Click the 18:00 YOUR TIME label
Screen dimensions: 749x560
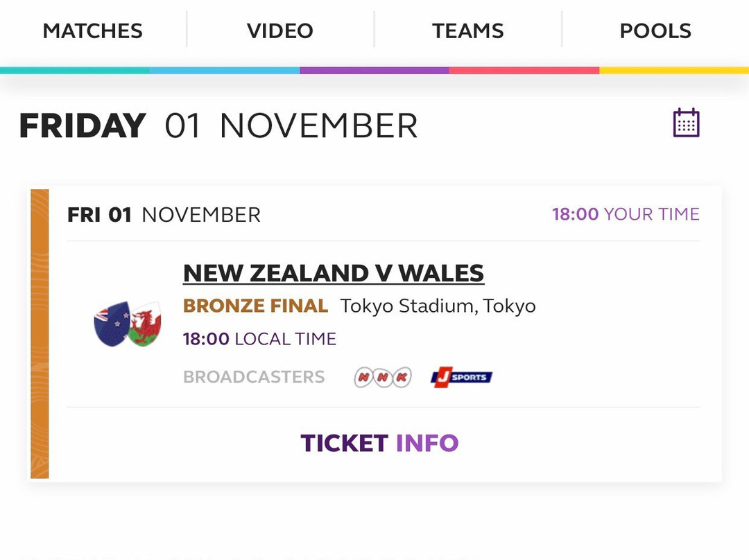click(626, 214)
